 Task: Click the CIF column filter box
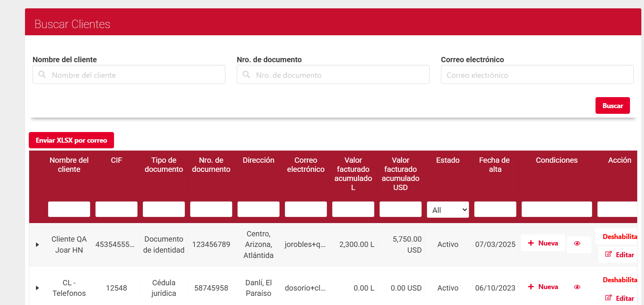[x=116, y=209]
